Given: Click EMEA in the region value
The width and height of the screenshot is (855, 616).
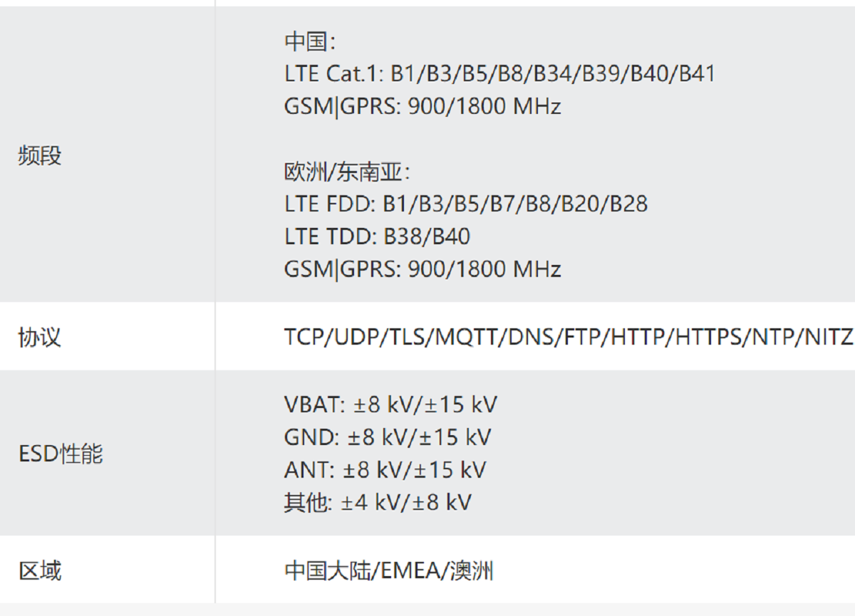Looking at the screenshot, I should click(x=412, y=570).
